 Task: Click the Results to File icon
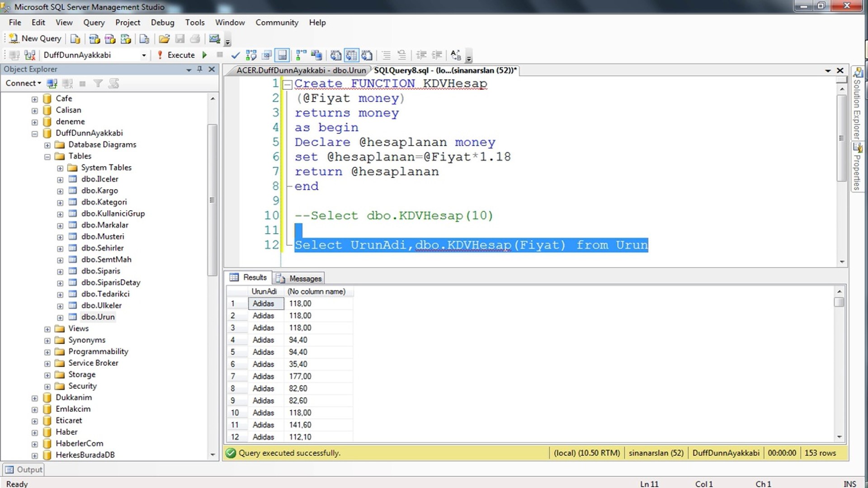367,55
